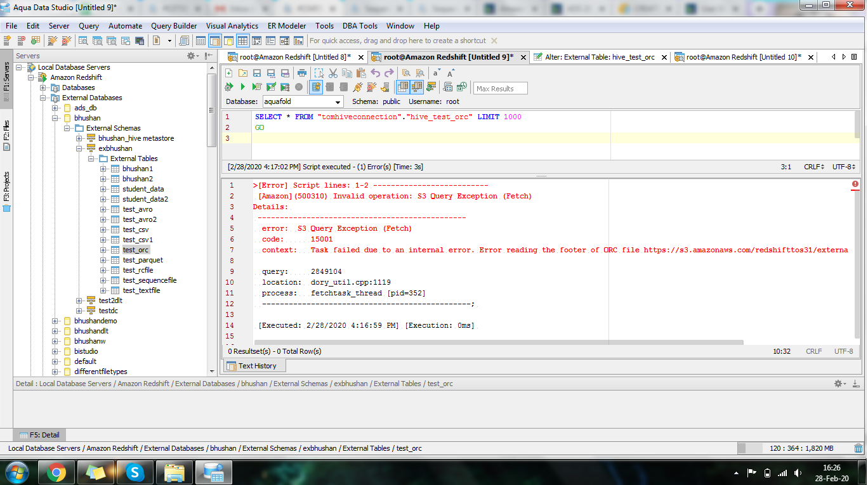This screenshot has height=485, width=868.
Task: Close the Untitled 9 query tab
Action: click(x=523, y=58)
